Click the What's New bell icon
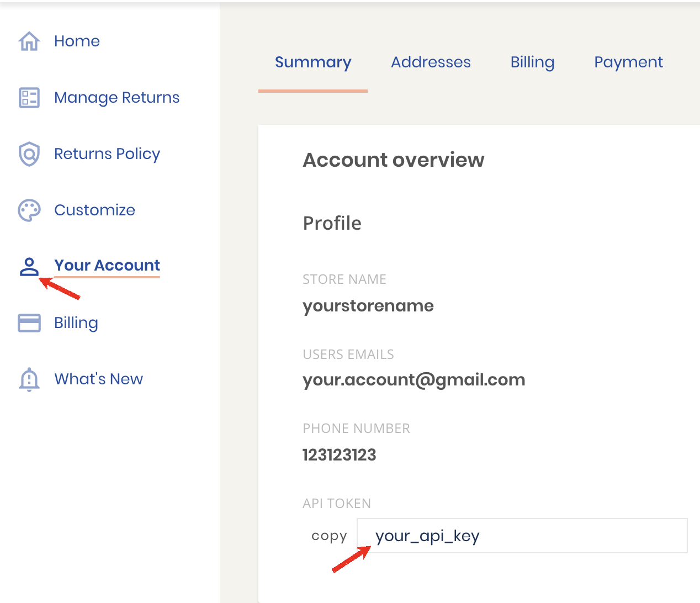Image resolution: width=700 pixels, height=603 pixels. click(x=29, y=379)
